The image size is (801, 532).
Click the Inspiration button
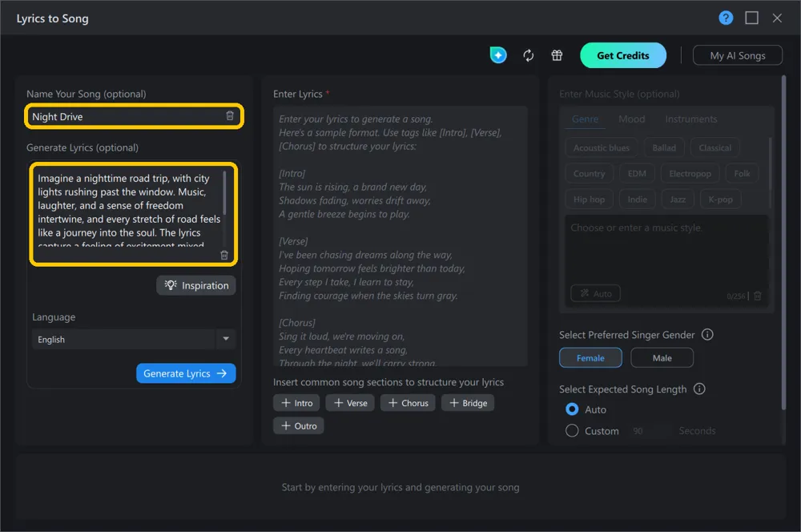click(x=196, y=285)
